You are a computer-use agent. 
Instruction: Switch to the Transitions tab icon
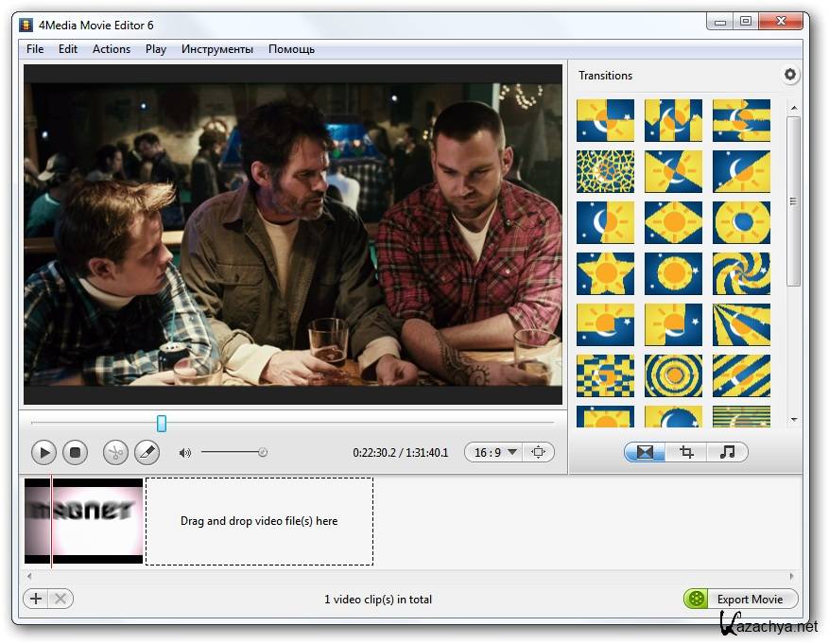point(645,452)
